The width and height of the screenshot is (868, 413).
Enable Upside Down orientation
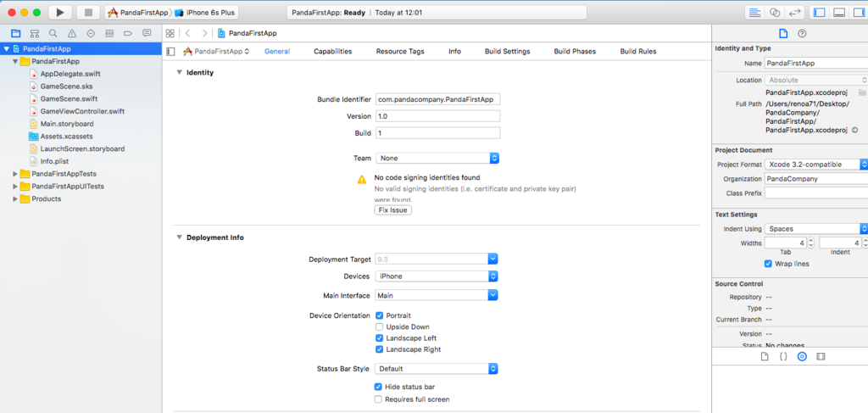tap(379, 326)
